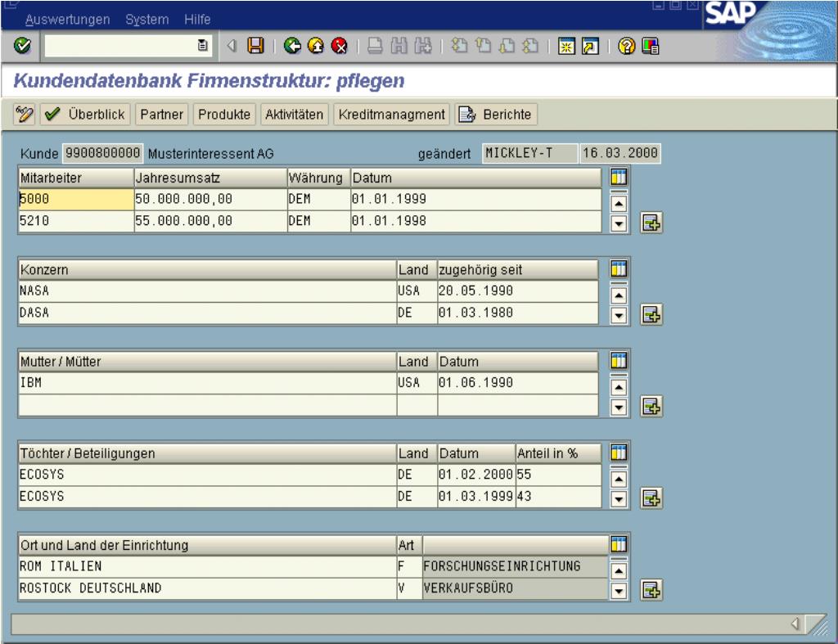This screenshot has width=838, height=644.
Task: Click the Find Next binoculars icon
Action: click(422, 46)
